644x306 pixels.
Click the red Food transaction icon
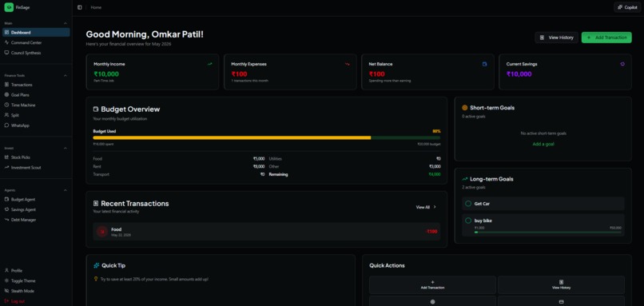102,232
